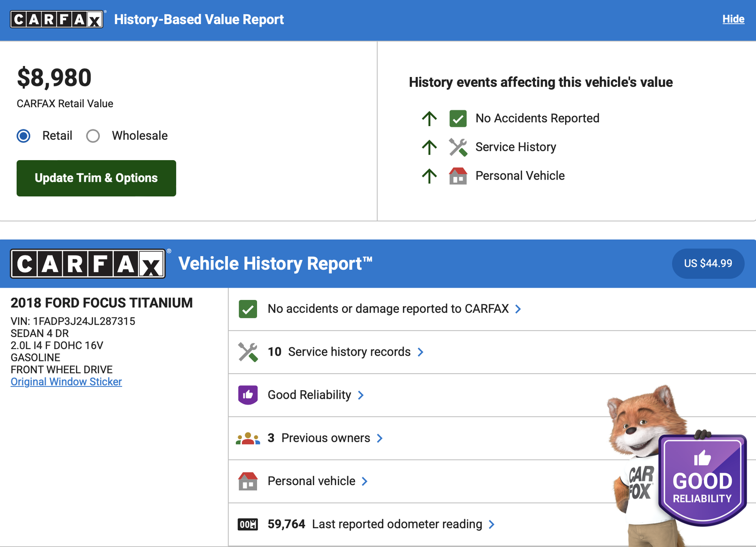
Task: Click the CARFAX logo in Value Report header
Action: click(x=57, y=19)
